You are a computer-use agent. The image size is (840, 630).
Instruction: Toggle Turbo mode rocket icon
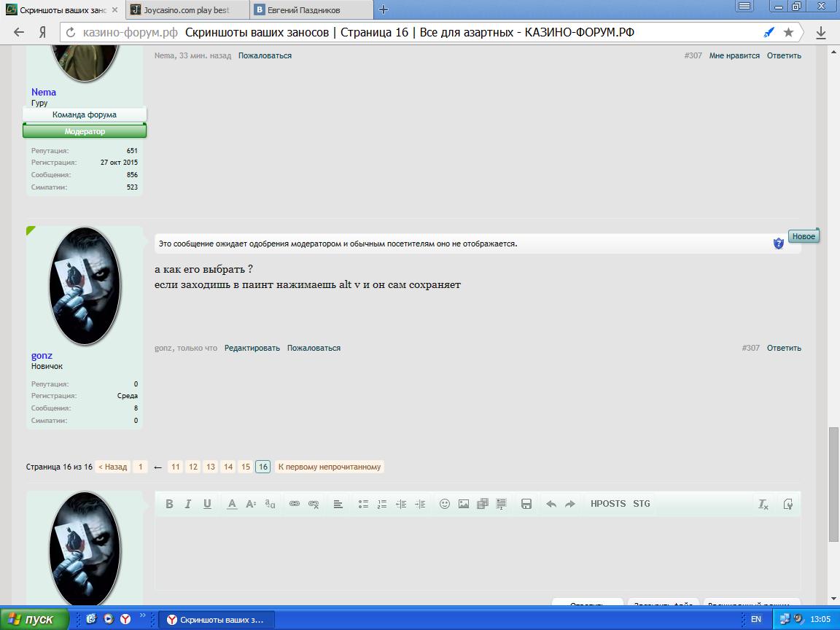point(769,32)
